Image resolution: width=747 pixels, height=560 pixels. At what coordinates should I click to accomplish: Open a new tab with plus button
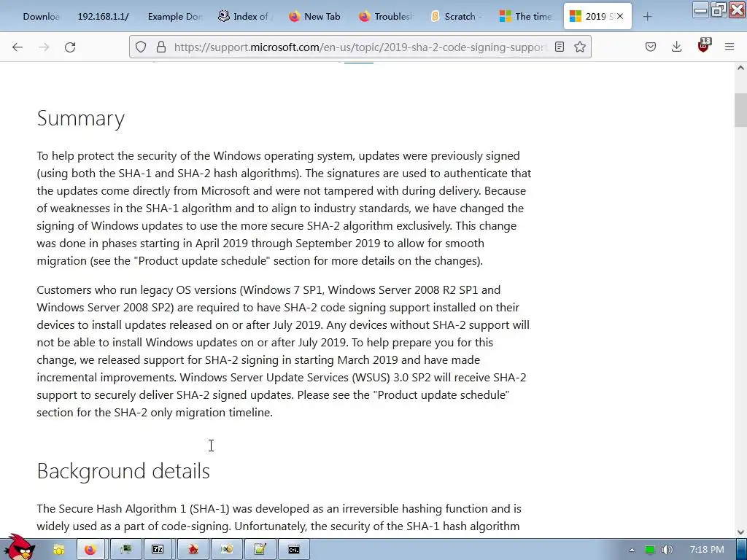point(647,17)
